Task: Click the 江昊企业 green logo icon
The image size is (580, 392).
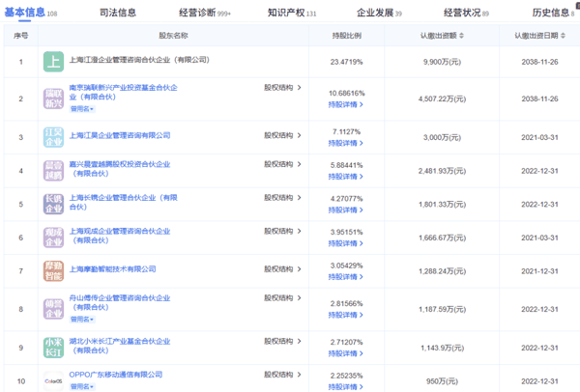Action: (55, 136)
